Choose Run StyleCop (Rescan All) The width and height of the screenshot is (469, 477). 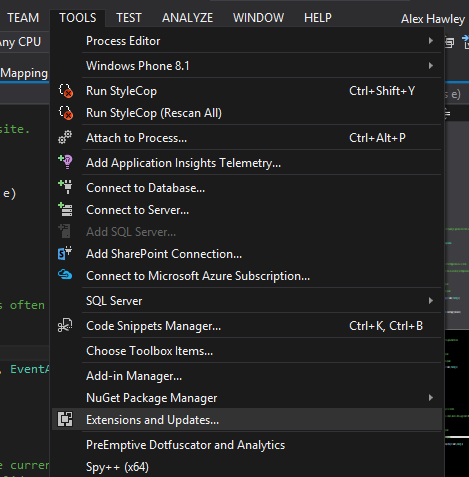coord(247,113)
